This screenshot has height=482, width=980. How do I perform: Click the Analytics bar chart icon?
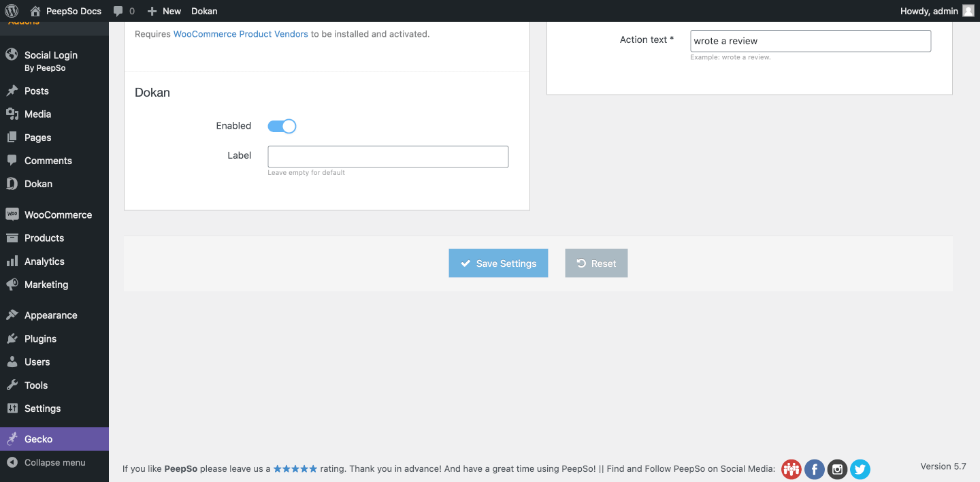pyautogui.click(x=12, y=261)
